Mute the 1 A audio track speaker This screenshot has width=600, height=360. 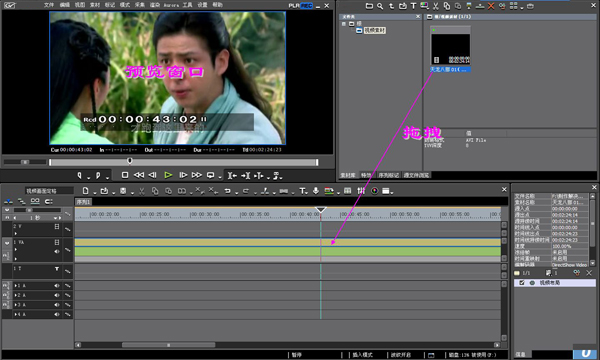[57, 285]
